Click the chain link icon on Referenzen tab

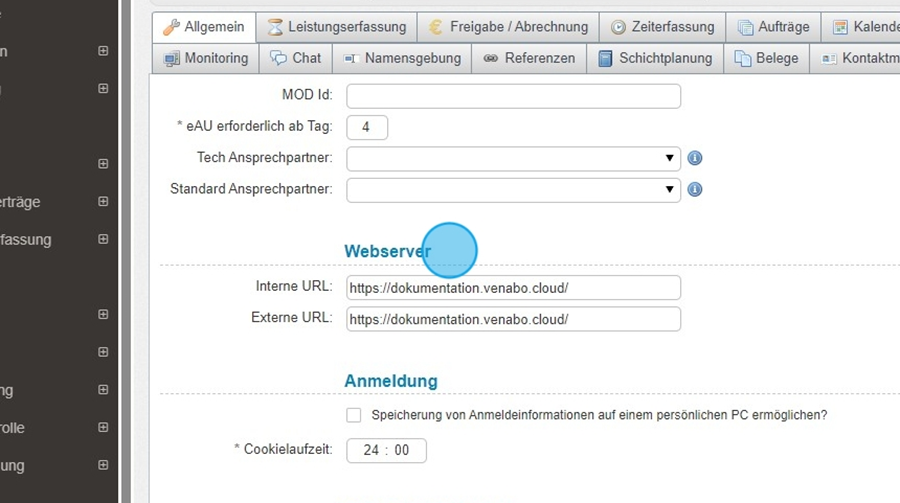coord(490,58)
